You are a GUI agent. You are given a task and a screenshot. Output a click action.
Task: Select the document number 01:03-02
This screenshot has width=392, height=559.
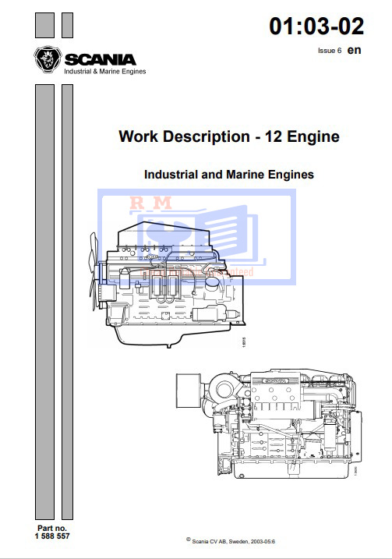click(x=316, y=27)
